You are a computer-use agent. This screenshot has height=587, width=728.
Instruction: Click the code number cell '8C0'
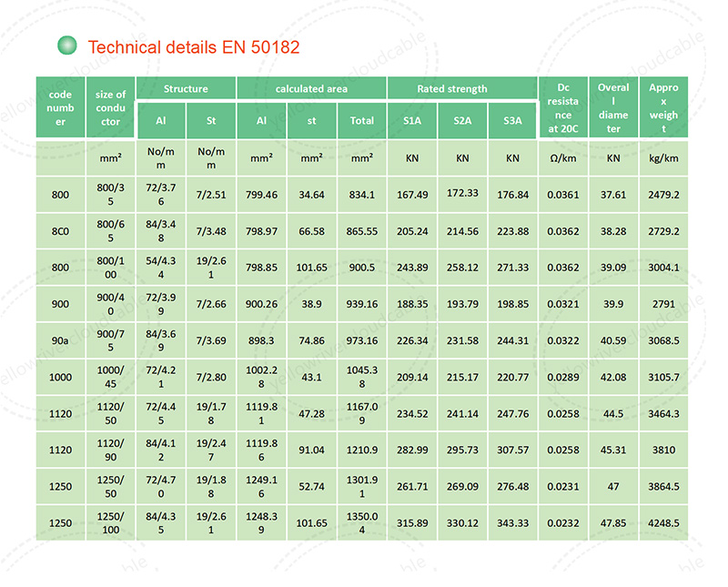click(x=60, y=231)
